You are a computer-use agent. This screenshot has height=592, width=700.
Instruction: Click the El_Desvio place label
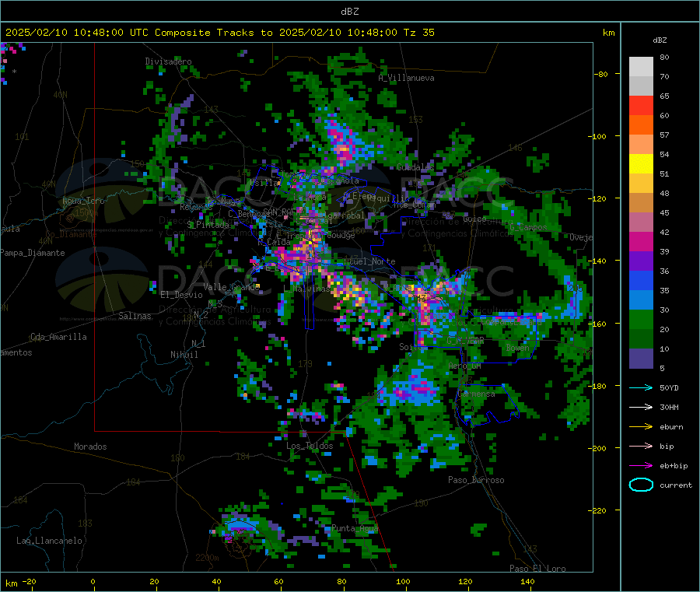coord(181,295)
